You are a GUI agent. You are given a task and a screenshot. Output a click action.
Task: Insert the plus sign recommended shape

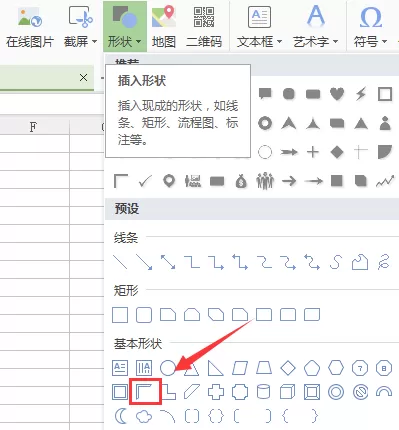(x=313, y=152)
